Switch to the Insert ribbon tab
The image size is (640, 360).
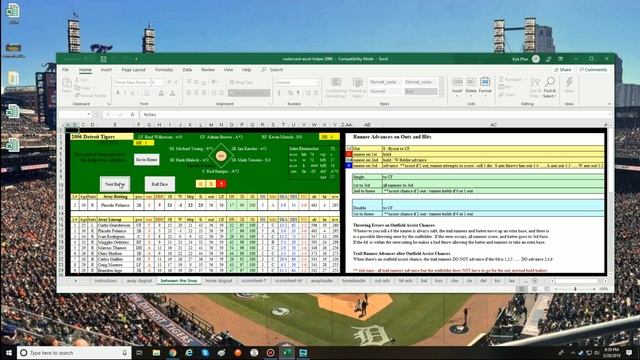(x=106, y=70)
